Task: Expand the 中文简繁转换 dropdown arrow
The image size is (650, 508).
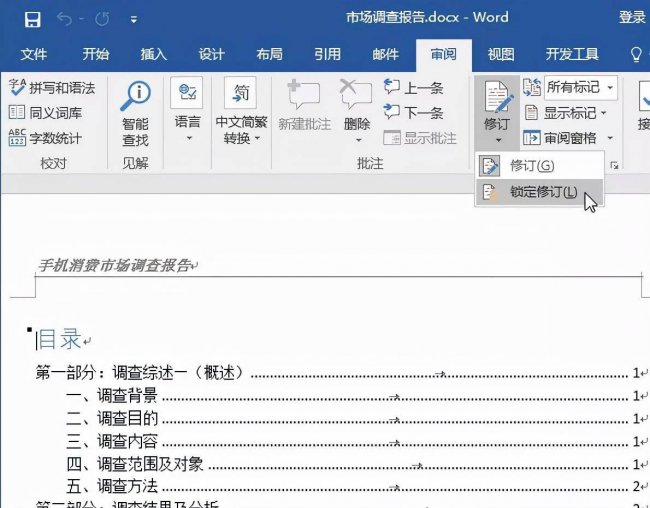Action: click(x=258, y=138)
